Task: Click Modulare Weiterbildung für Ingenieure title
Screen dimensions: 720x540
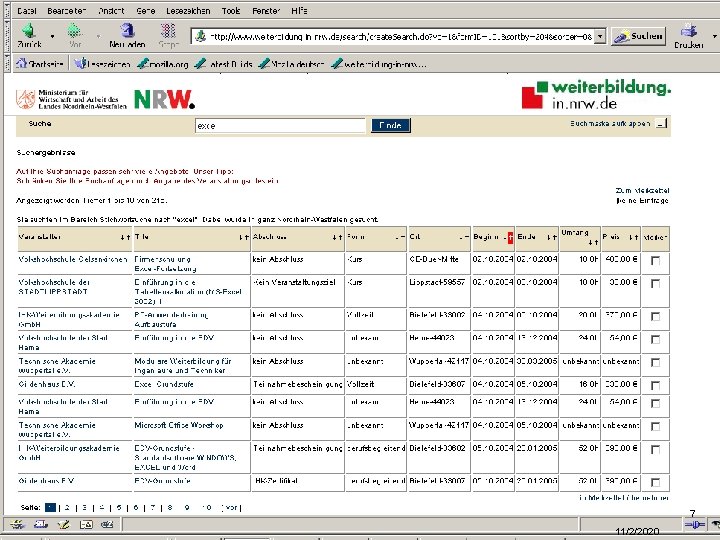Action: pyautogui.click(x=183, y=366)
